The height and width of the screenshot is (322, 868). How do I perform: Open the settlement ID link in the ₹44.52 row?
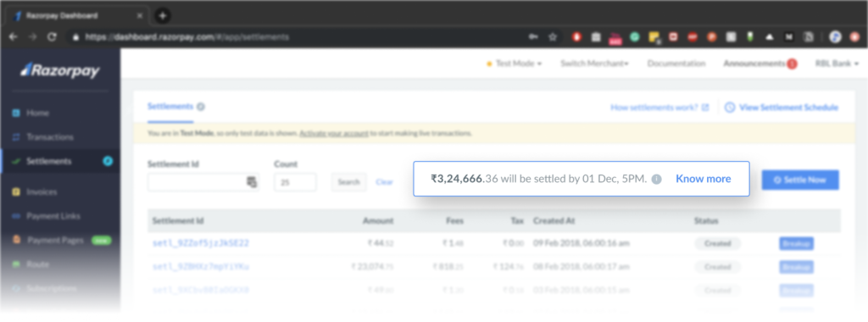tap(200, 243)
